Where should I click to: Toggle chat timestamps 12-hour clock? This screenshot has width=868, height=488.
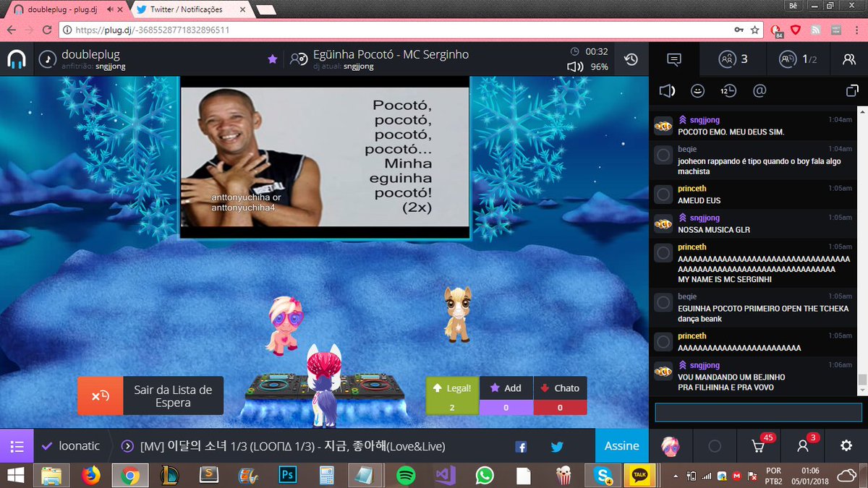click(728, 90)
